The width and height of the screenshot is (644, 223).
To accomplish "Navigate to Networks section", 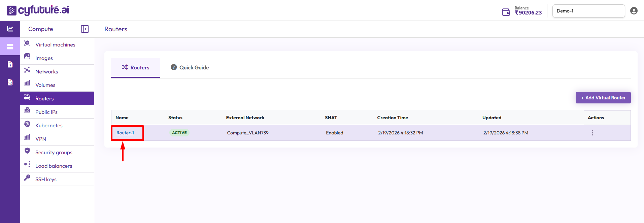I will pos(46,71).
